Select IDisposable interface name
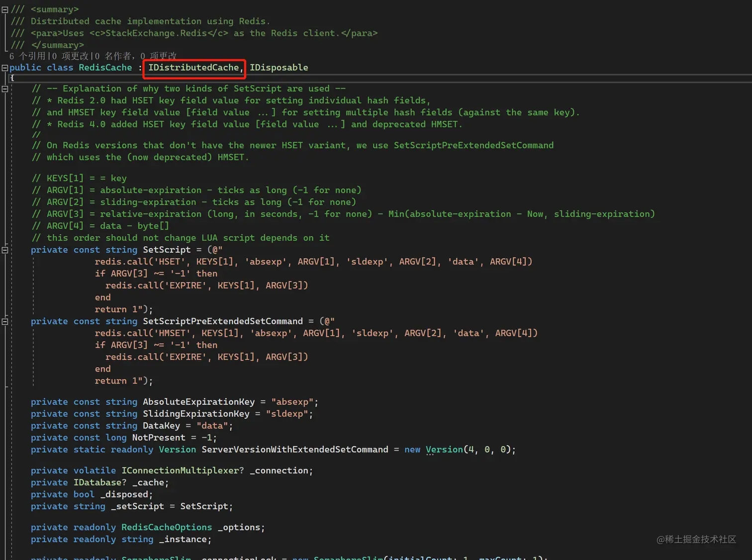The image size is (752, 560). (x=279, y=68)
